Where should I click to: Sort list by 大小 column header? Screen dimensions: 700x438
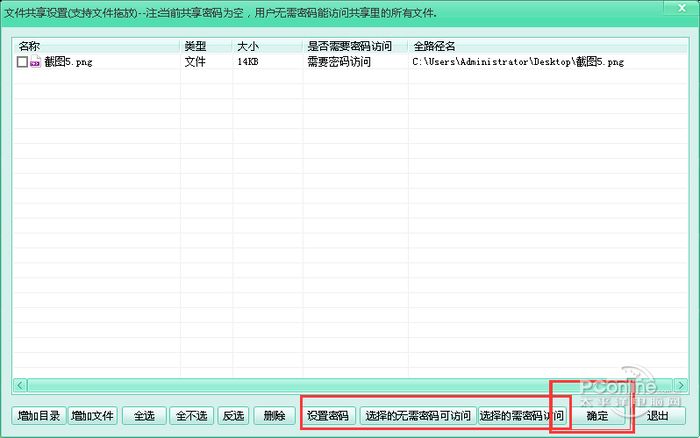point(267,46)
